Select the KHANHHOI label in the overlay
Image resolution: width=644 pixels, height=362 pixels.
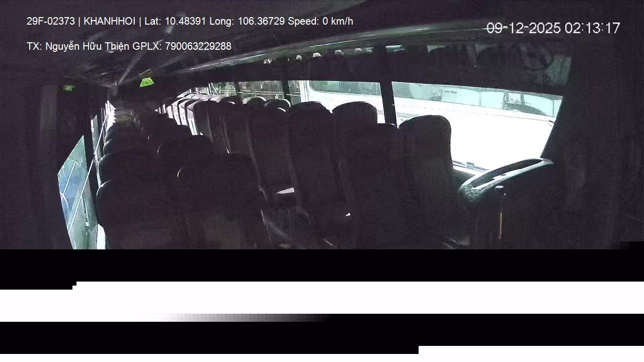[x=110, y=21]
